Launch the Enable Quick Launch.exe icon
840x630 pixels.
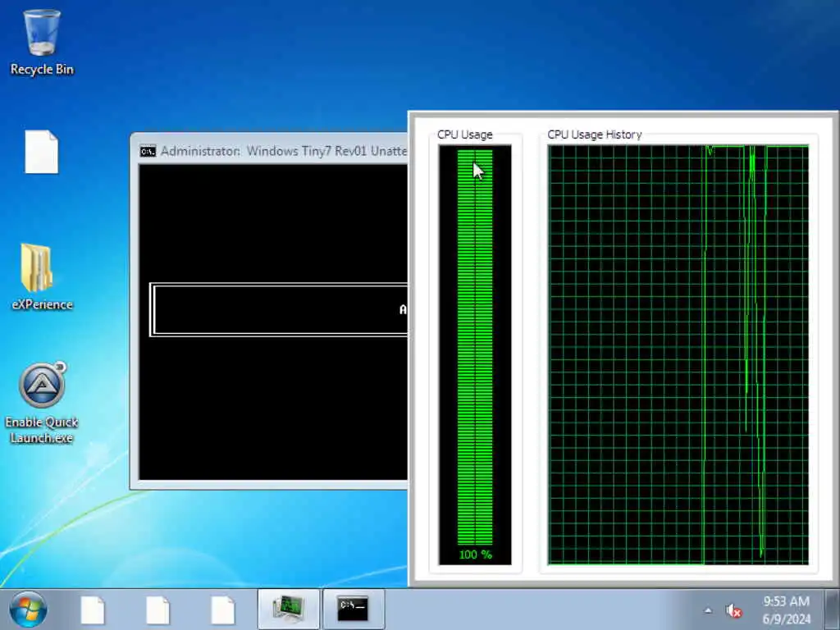pyautogui.click(x=42, y=404)
